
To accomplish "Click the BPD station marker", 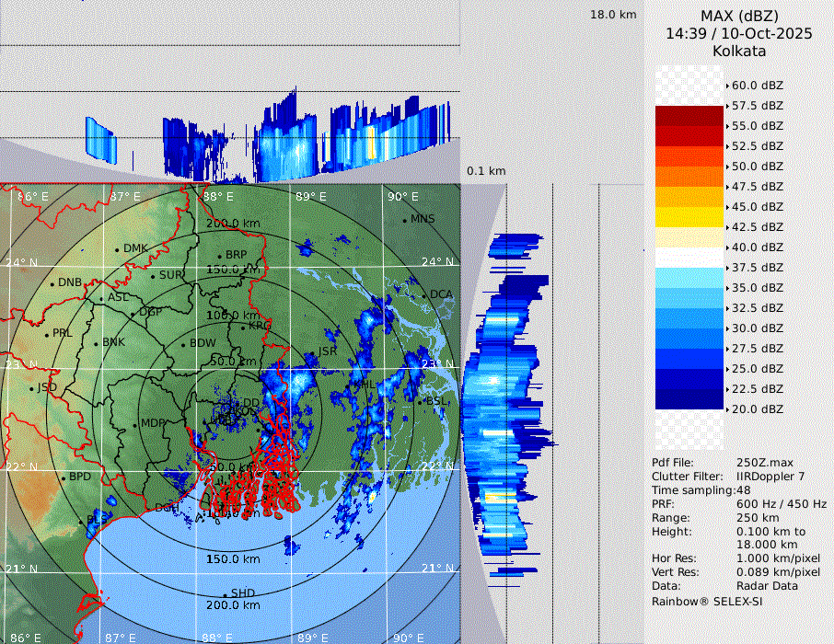I will click(64, 478).
